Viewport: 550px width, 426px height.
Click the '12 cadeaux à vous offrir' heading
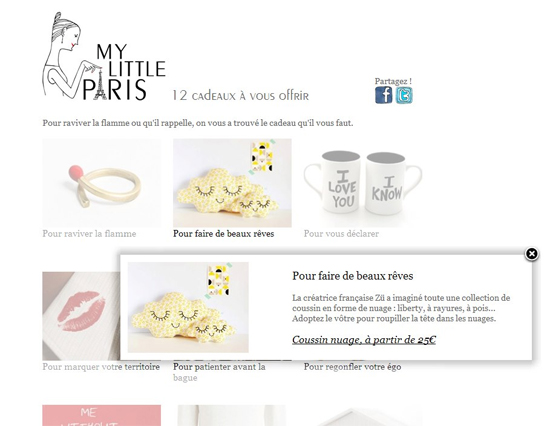pos(241,95)
